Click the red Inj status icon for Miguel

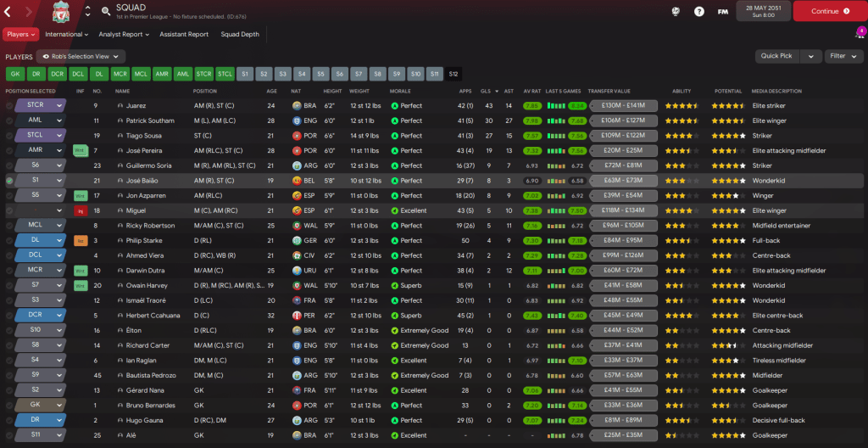coord(81,210)
